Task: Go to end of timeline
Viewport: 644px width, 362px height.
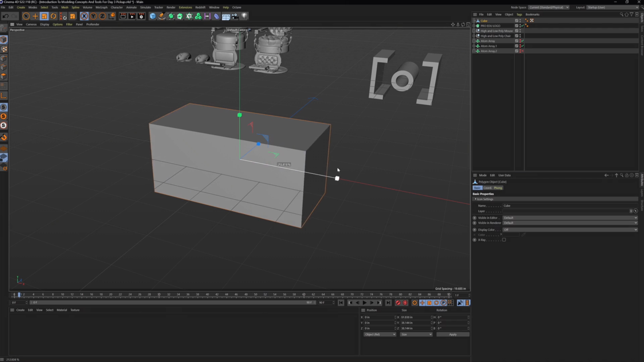Action: [x=388, y=303]
